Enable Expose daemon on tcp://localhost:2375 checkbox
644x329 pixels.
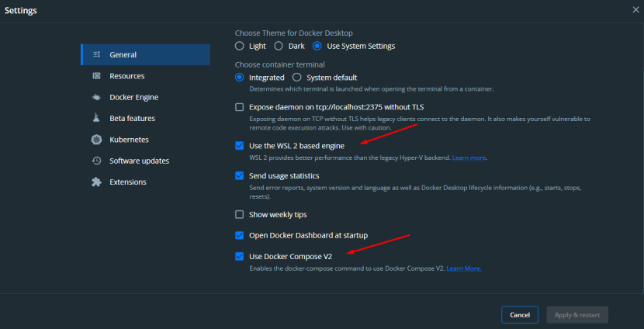(x=240, y=107)
